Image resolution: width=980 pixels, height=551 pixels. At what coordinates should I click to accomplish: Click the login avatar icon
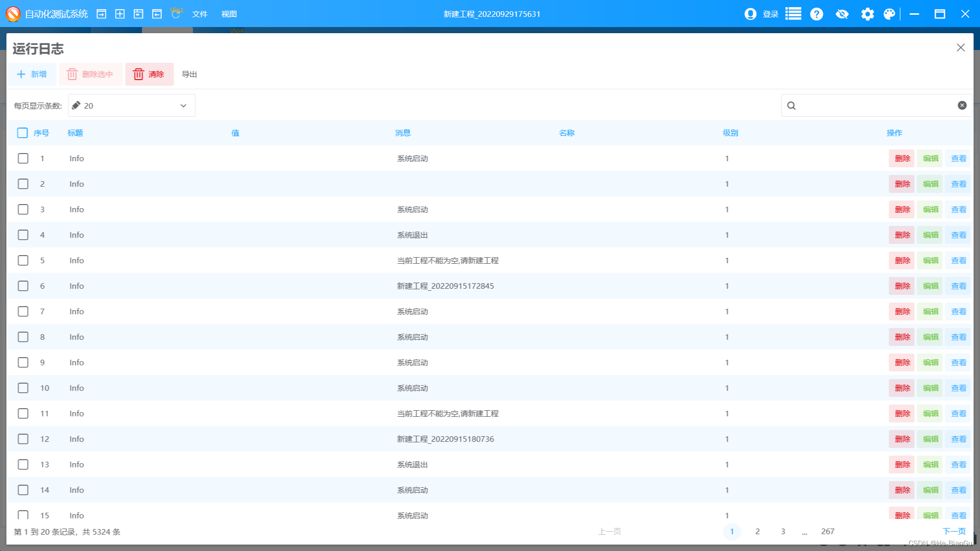click(x=750, y=14)
